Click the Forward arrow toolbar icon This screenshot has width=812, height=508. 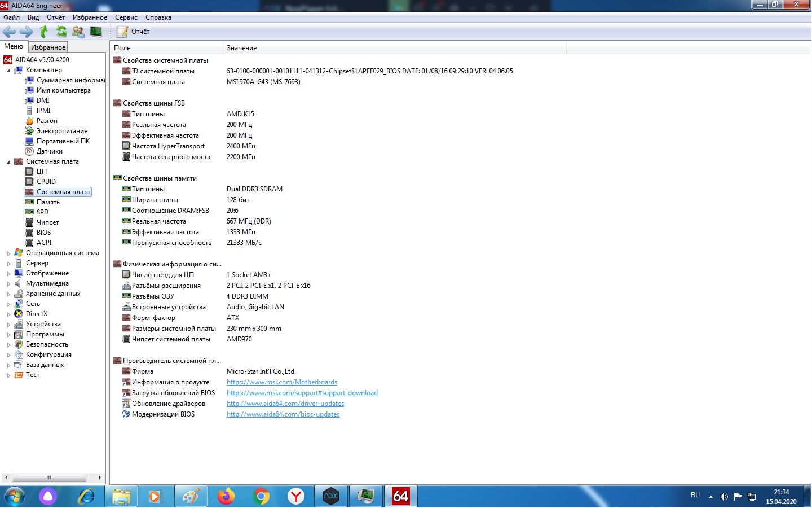pos(27,32)
